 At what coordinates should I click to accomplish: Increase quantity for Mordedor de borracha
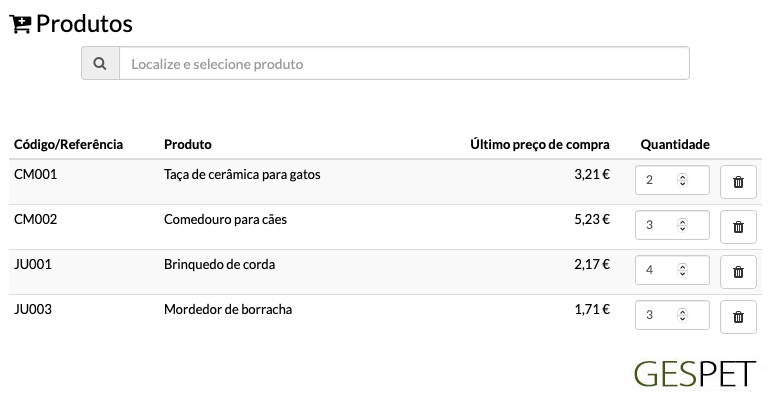pos(682,312)
